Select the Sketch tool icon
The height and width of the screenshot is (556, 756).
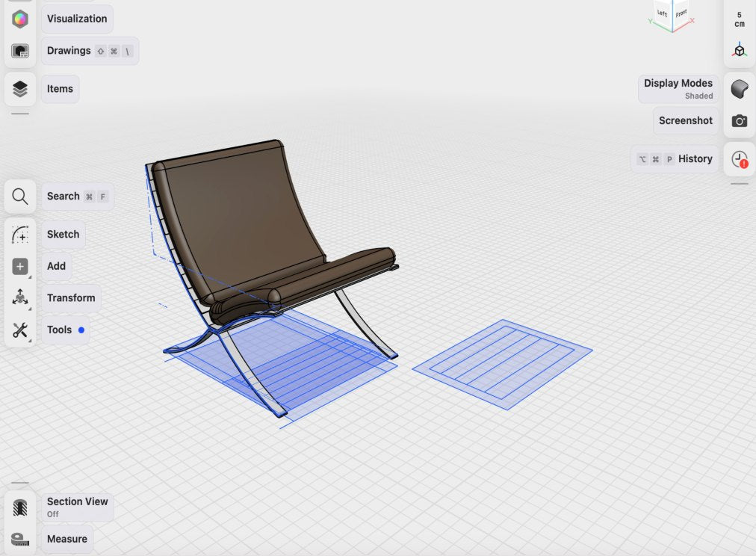pyautogui.click(x=19, y=235)
